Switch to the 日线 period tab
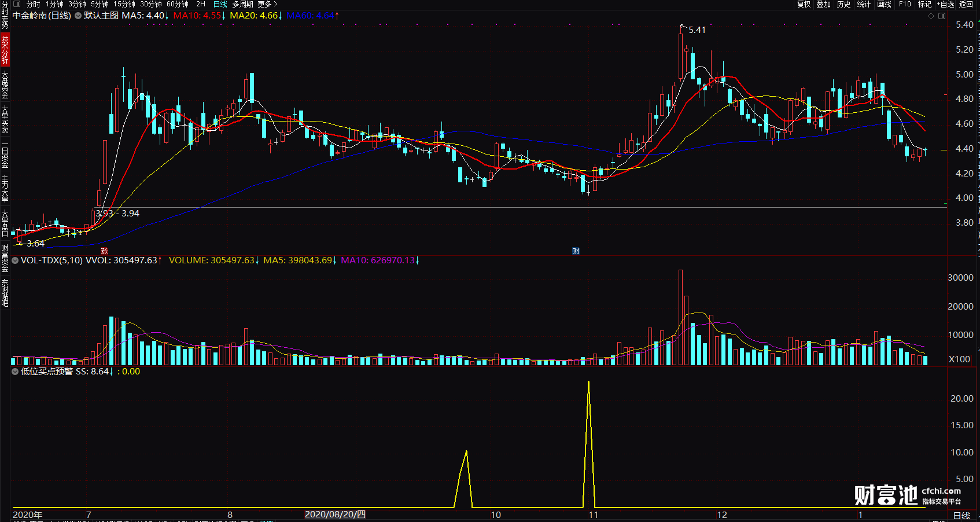Image resolution: width=980 pixels, height=522 pixels. (x=220, y=4)
